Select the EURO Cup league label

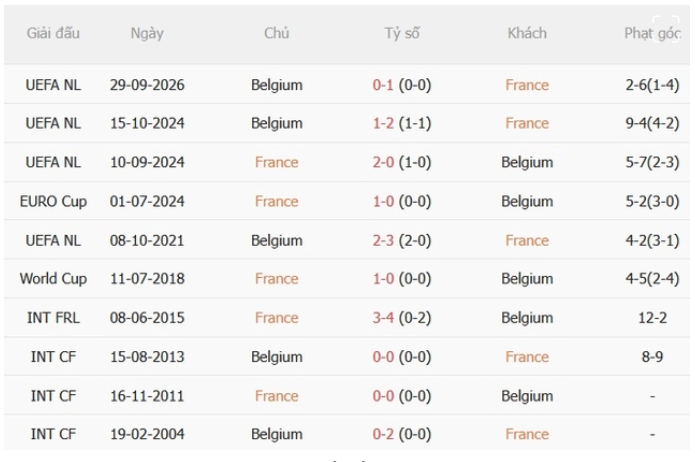tap(53, 201)
